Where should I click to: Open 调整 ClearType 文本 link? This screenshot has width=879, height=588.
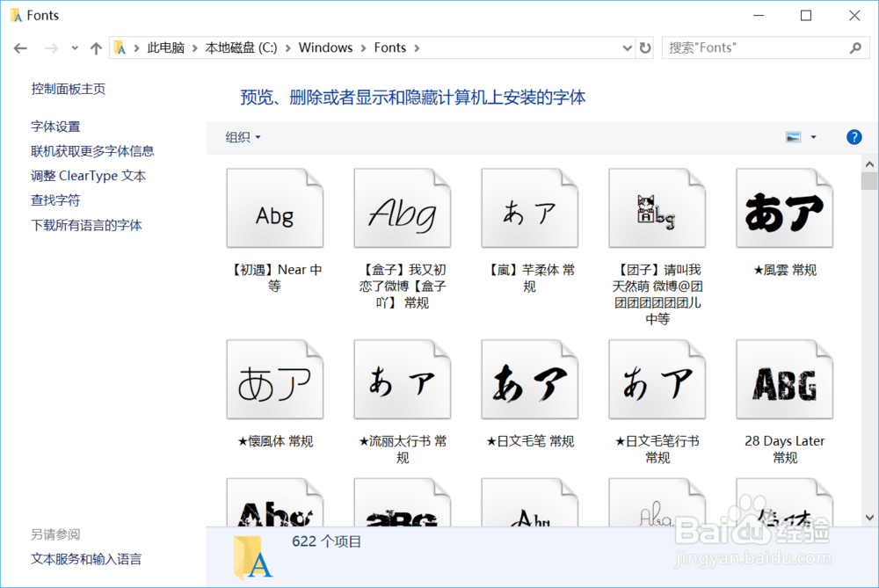click(x=88, y=176)
